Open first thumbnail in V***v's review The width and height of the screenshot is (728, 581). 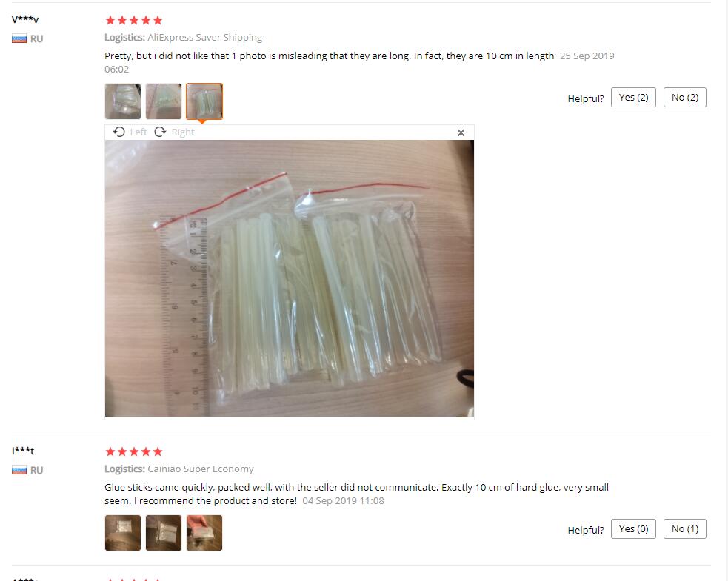click(x=123, y=101)
